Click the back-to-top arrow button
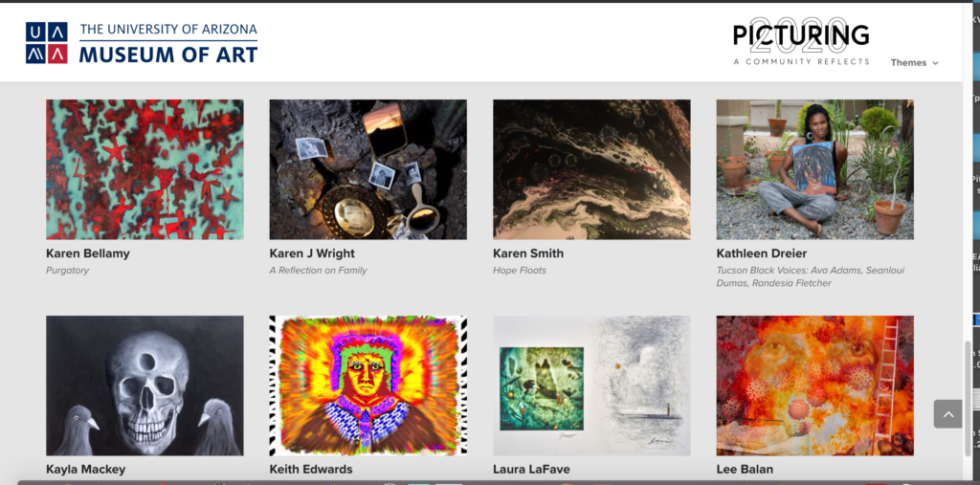This screenshot has width=980, height=485. click(x=947, y=414)
